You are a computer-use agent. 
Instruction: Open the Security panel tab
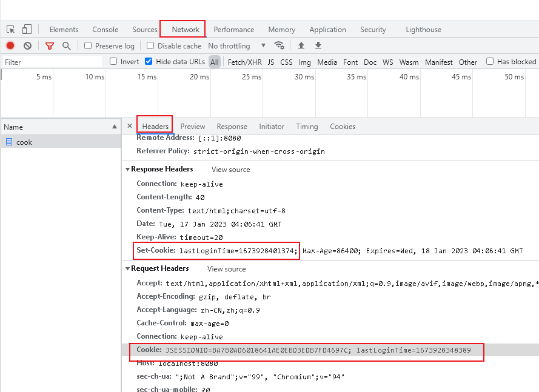373,30
